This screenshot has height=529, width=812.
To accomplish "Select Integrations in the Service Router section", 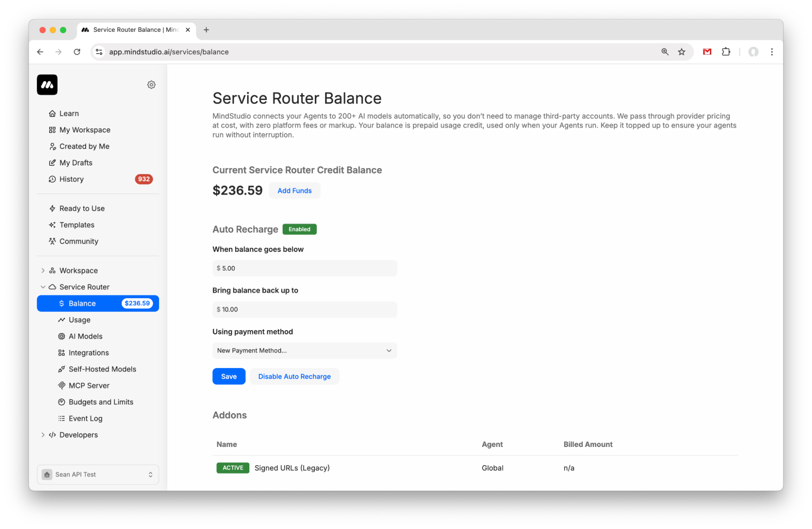I will tap(89, 352).
